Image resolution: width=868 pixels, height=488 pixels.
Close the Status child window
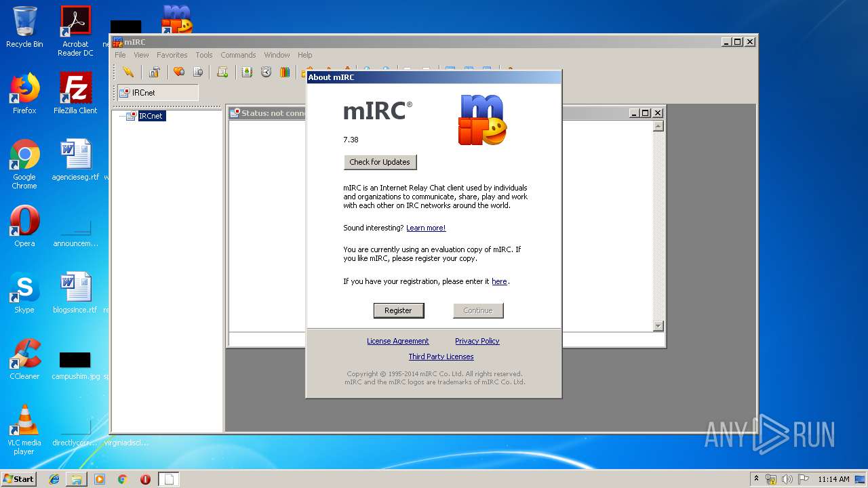click(x=656, y=113)
